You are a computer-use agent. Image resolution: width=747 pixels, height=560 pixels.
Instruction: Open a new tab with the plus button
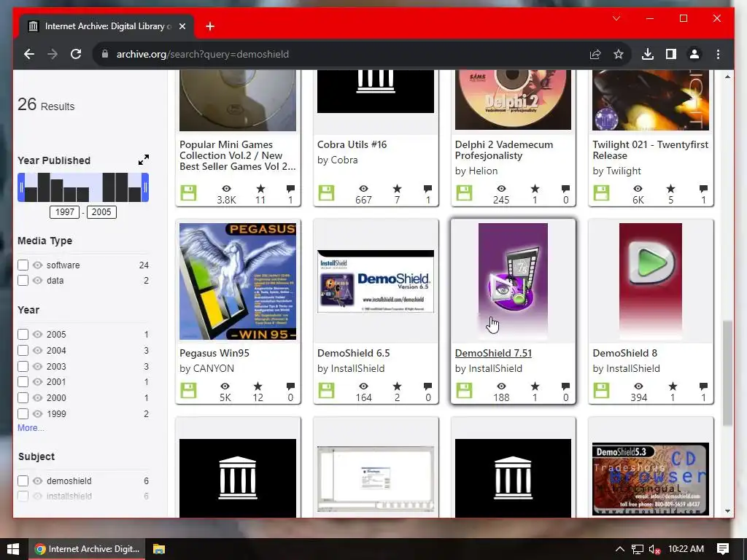click(x=210, y=26)
